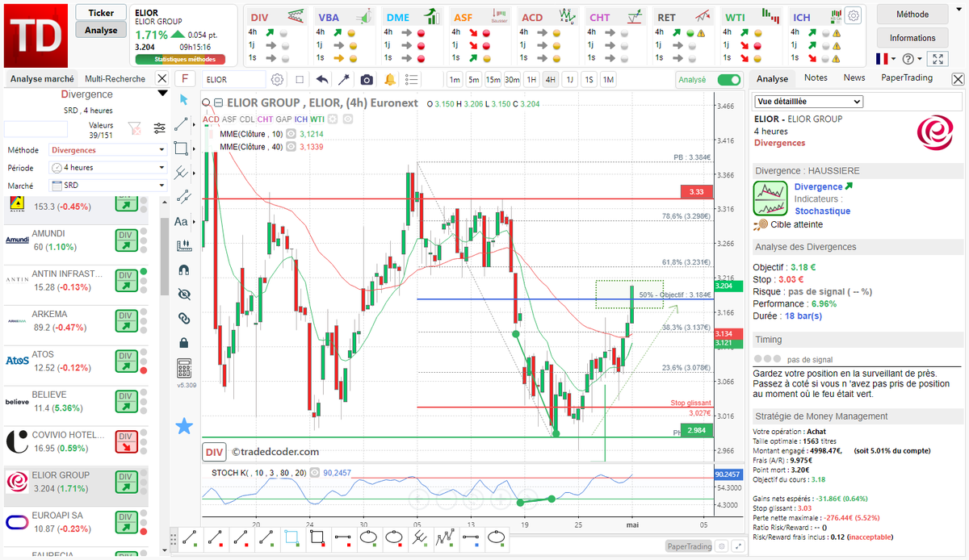Click the ELIOR symbol search field
Viewport: 969px width, 560px height.
tap(233, 79)
